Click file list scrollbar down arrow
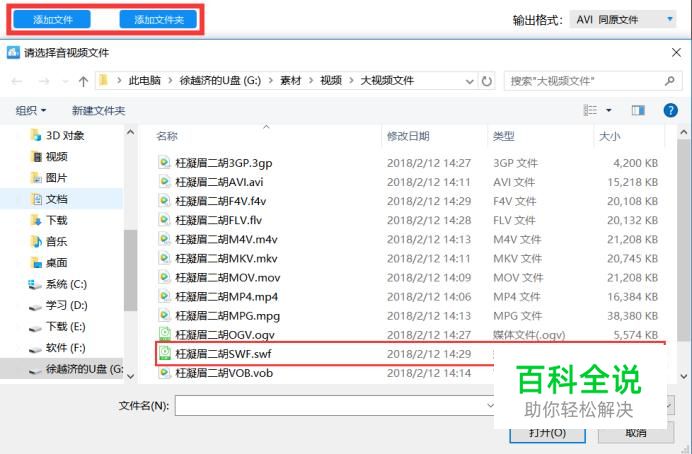Image resolution: width=692 pixels, height=454 pixels. tap(684, 376)
